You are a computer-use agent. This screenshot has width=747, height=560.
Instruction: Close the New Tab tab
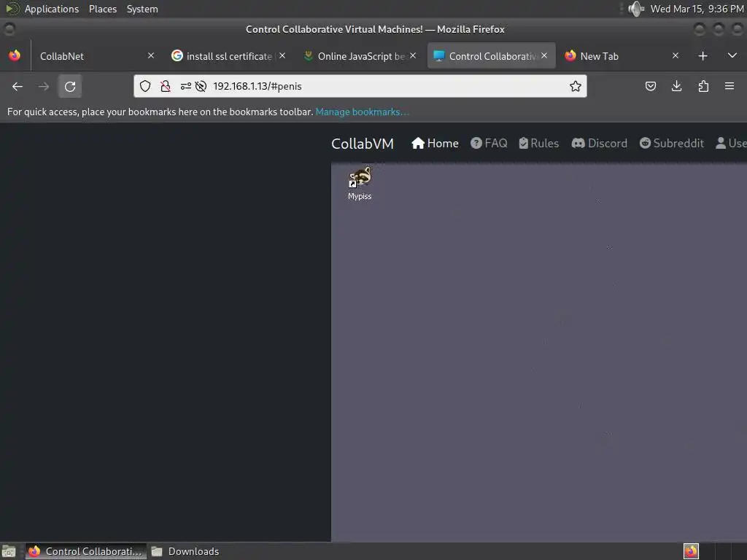pos(675,55)
